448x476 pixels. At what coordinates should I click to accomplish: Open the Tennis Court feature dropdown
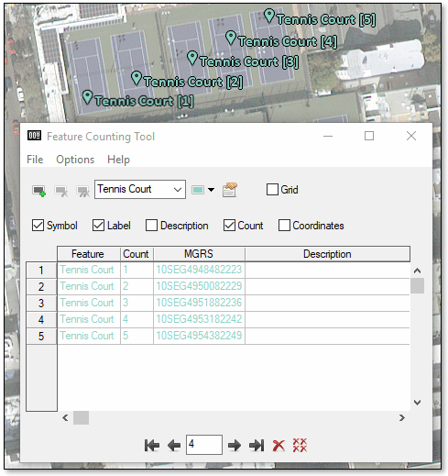140,189
